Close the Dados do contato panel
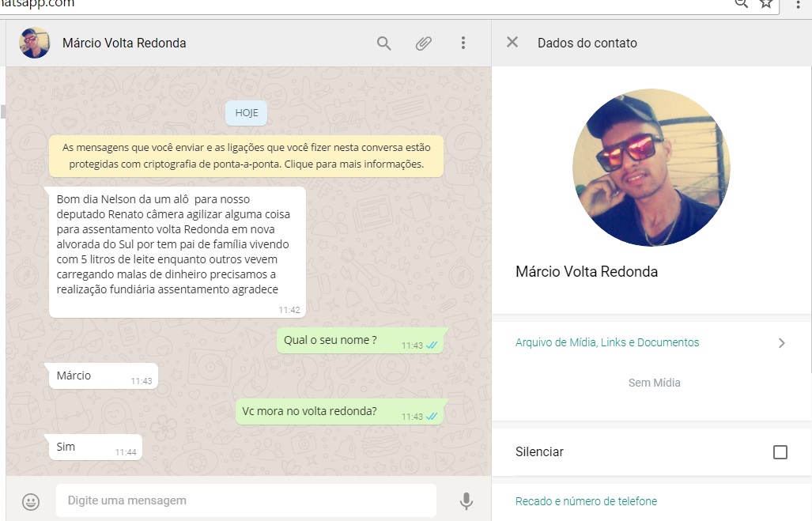812x521 pixels. point(512,42)
